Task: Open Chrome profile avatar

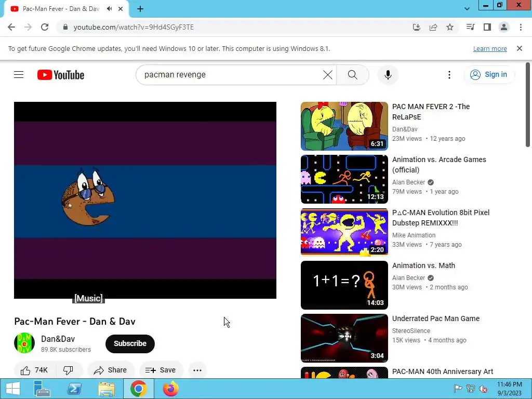Action: tap(504, 27)
